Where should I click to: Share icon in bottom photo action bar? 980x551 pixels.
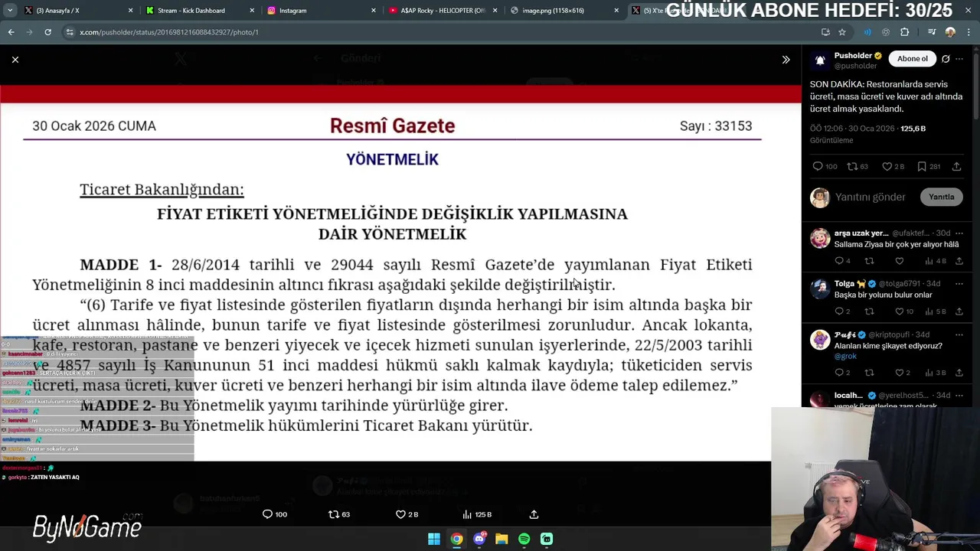point(534,514)
